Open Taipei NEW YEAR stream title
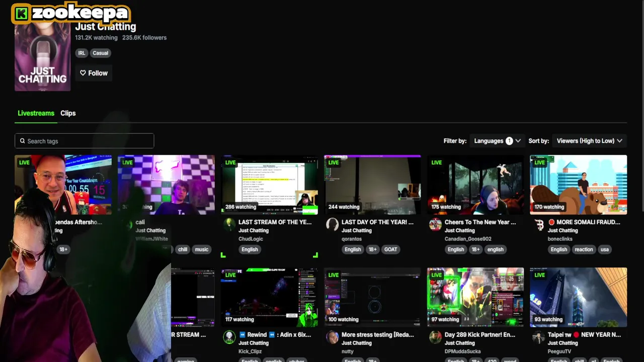644x362 pixels. pyautogui.click(x=584, y=334)
